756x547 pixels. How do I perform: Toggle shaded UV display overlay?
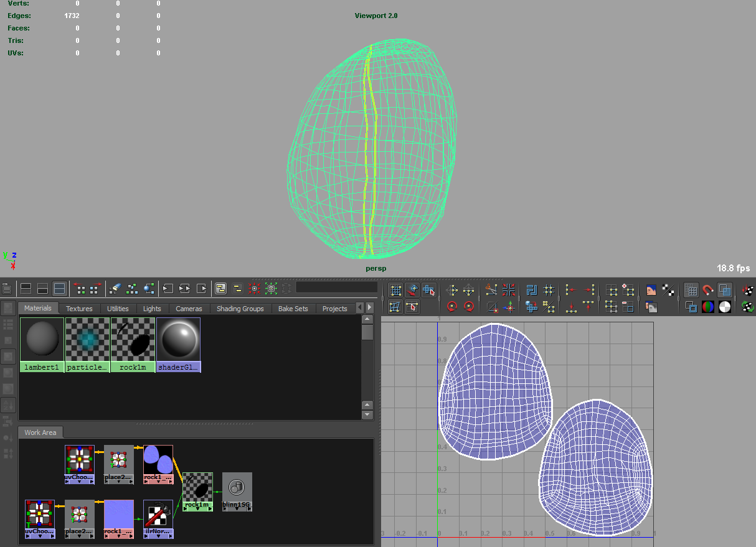coord(725,290)
